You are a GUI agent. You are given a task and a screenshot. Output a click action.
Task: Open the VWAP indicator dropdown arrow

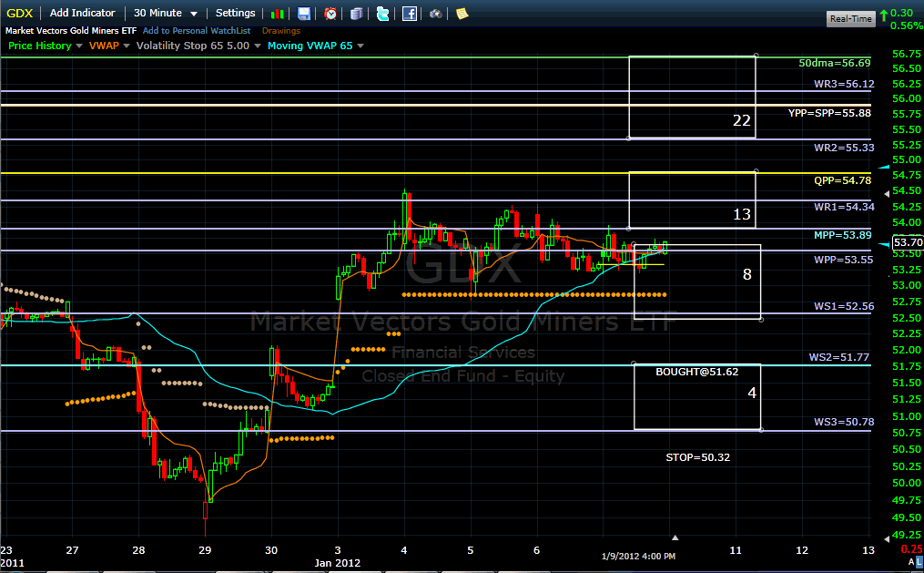127,46
